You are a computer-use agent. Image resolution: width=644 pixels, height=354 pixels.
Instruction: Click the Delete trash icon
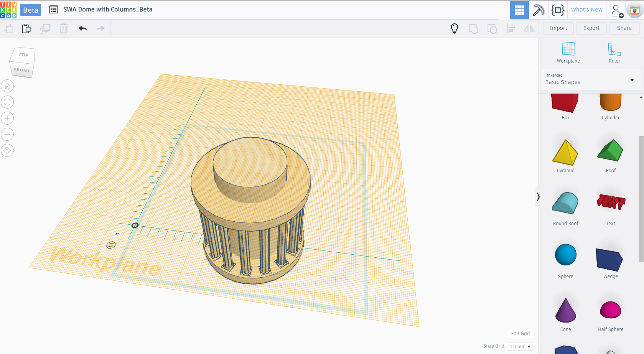64,28
